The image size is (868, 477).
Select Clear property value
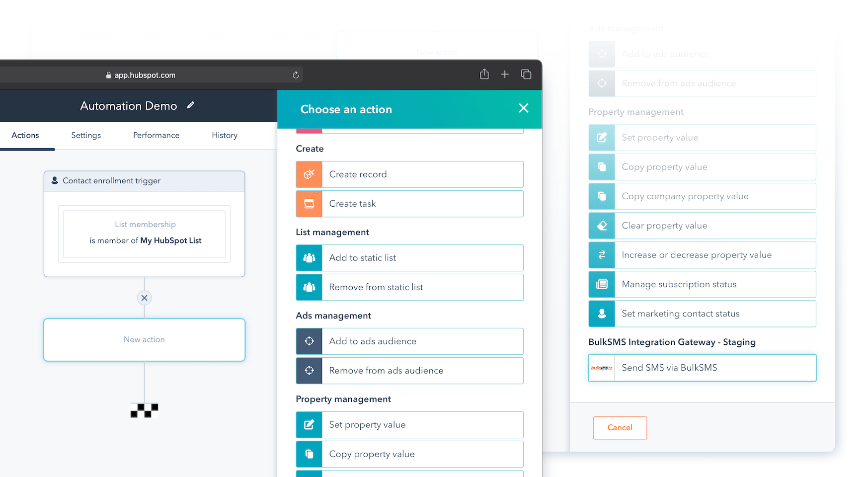[x=702, y=226]
